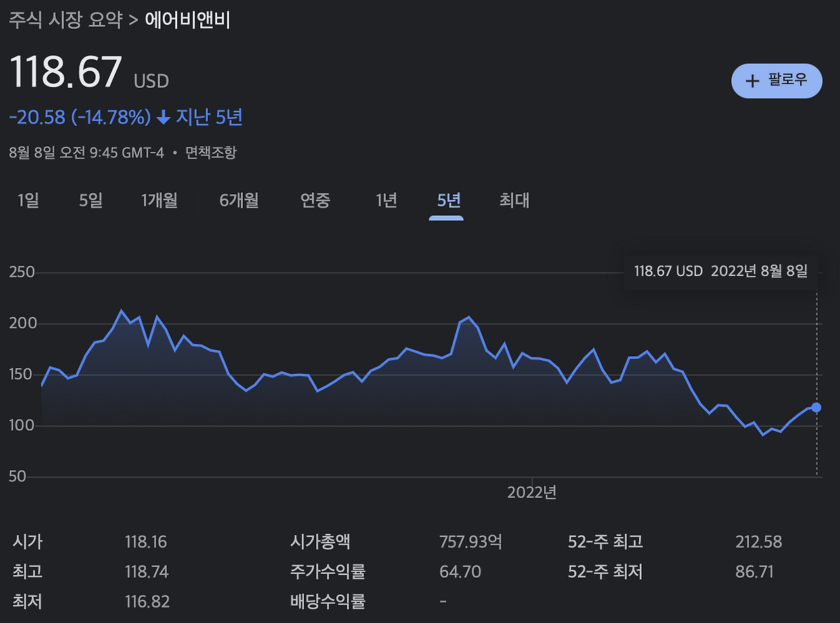The image size is (840, 623).
Task: Click the 118.67 USD current price
Action: (89, 72)
